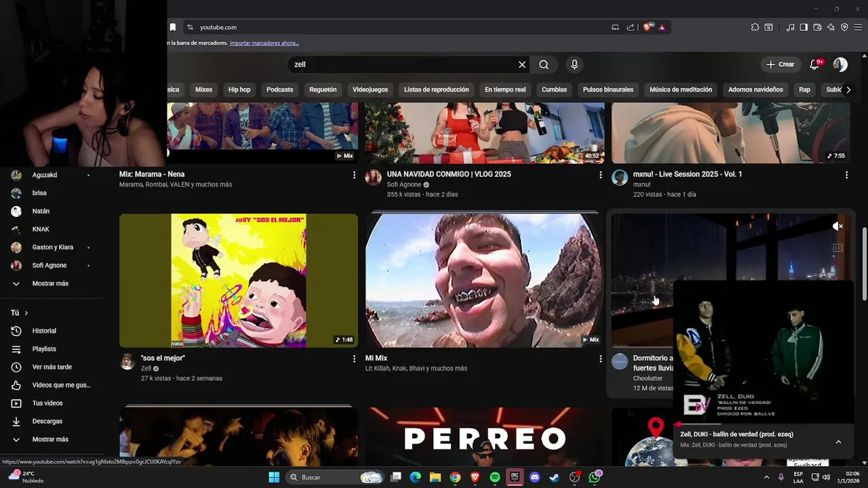The height and width of the screenshot is (488, 868).
Task: Open the UNA NAVIDAD CONMIGO thumbnail
Action: pos(485,133)
